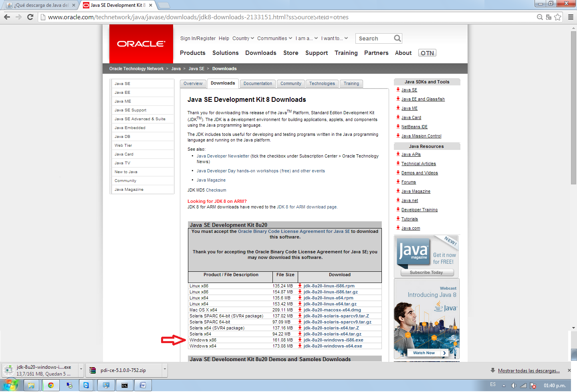
Task: Download jdk-8u20-windows-x64.exe
Action: (333, 346)
